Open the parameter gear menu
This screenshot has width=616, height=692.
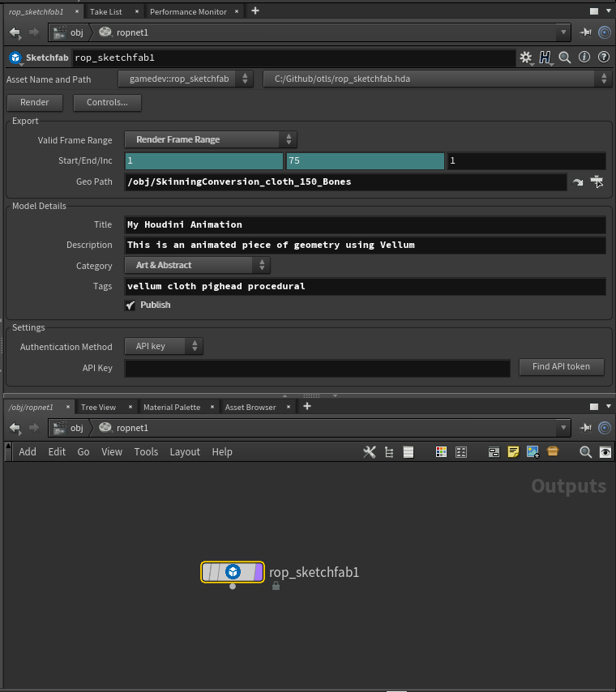pyautogui.click(x=526, y=58)
